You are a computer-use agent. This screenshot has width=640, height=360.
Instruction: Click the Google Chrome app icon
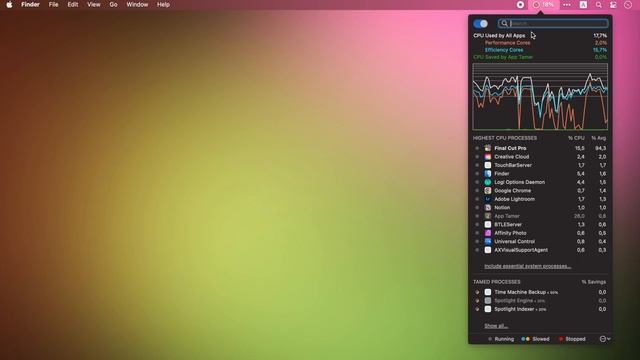coord(488,191)
